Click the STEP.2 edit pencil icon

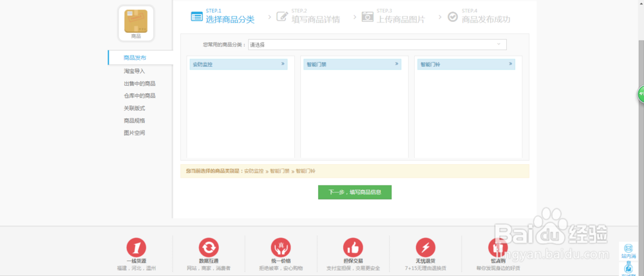pos(282,16)
